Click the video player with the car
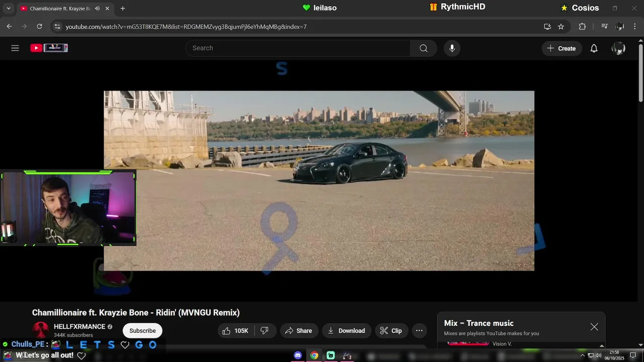The width and height of the screenshot is (644, 362). (x=319, y=181)
